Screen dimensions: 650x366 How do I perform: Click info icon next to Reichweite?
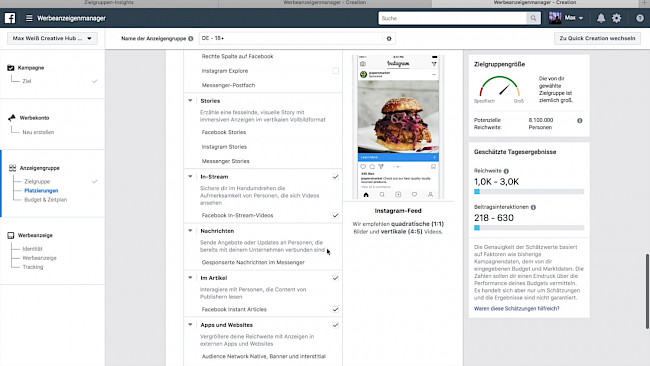(x=506, y=171)
